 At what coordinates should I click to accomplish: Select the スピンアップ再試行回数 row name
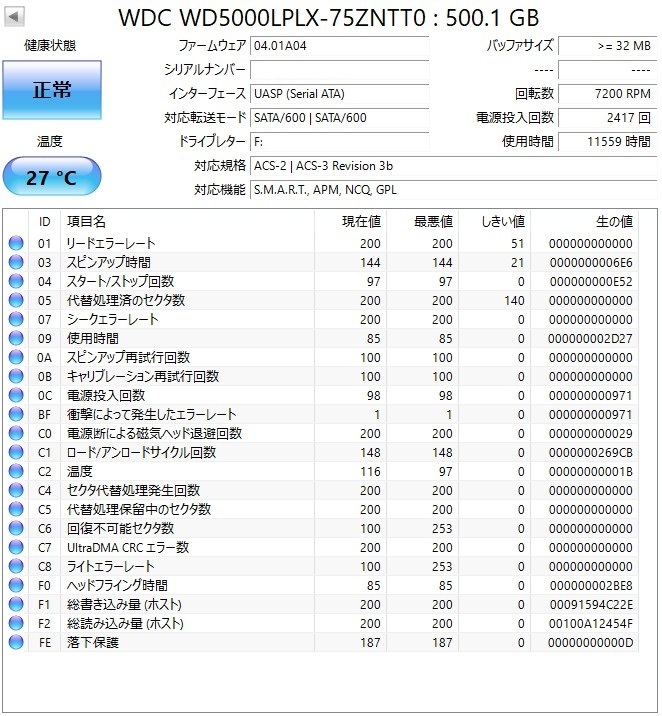pyautogui.click(x=128, y=357)
